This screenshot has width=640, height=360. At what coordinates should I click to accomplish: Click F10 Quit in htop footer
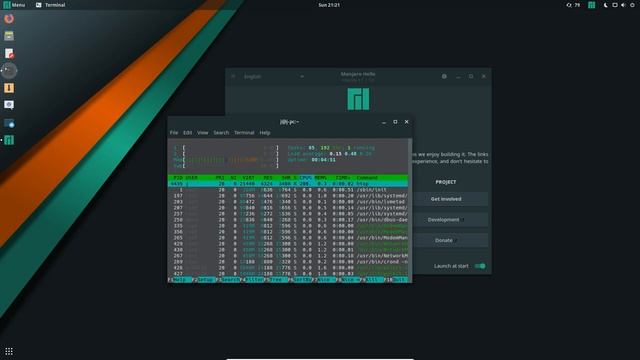tap(396, 280)
